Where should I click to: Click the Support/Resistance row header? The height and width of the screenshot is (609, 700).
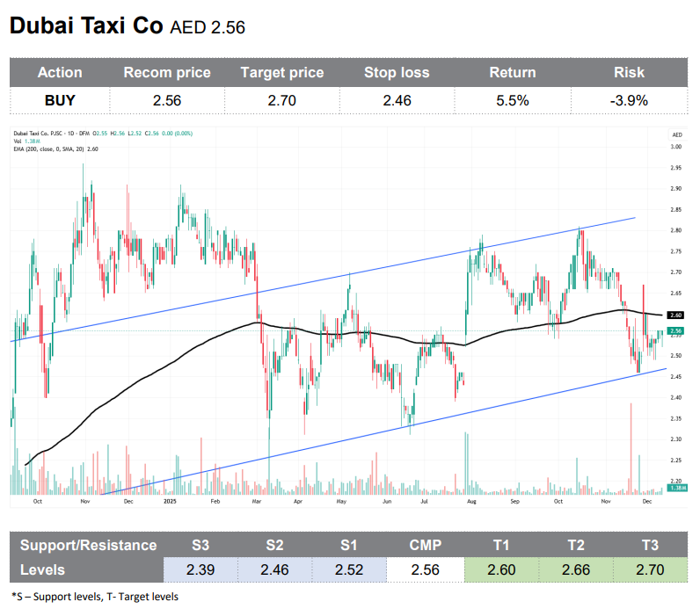[88, 545]
